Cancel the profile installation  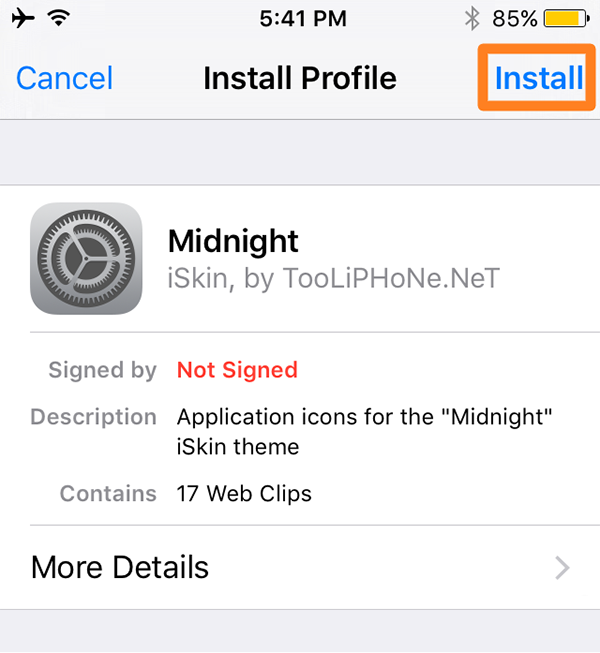pyautogui.click(x=65, y=78)
